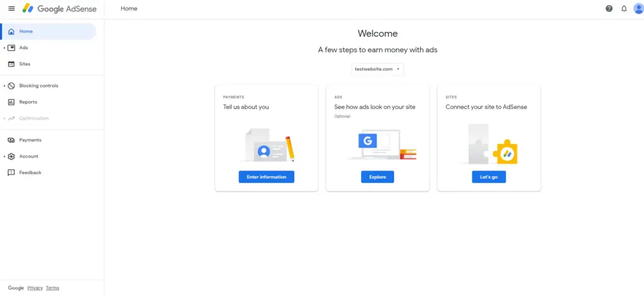Open the Terms footer link

(x=53, y=288)
